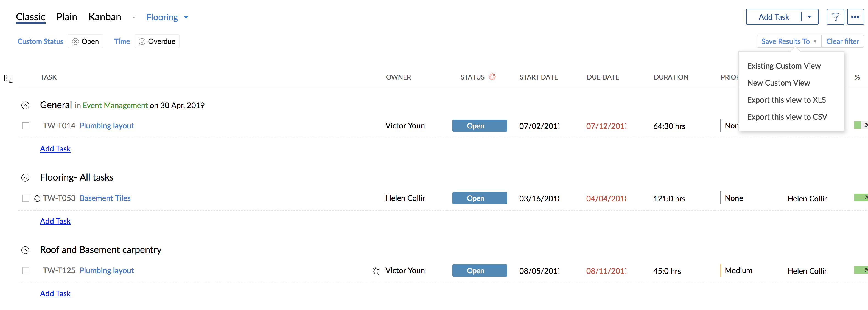Select the TW-T053 Basement Tiles checkbox
Image resolution: width=868 pixels, height=310 pixels.
26,198
